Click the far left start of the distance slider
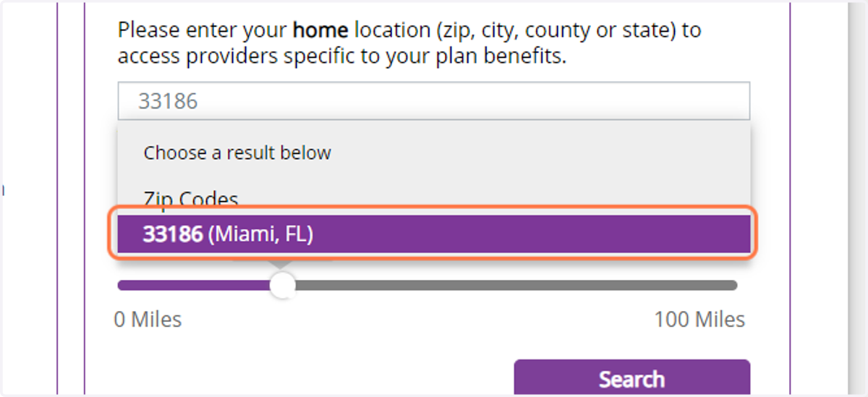Image resolution: width=868 pixels, height=397 pixels. click(122, 285)
